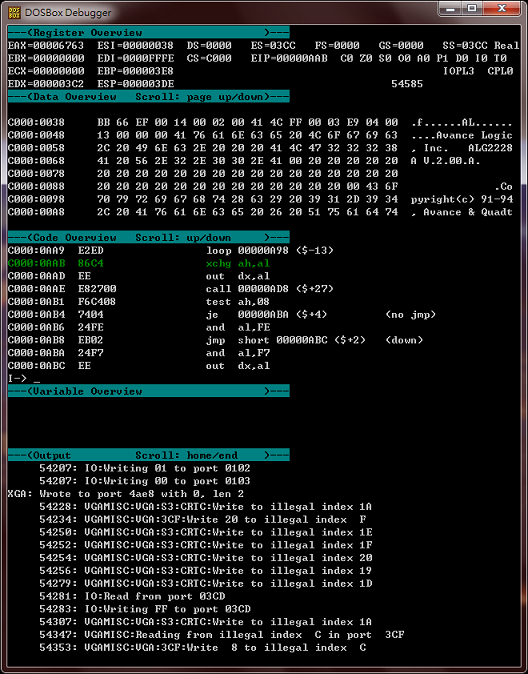Select the CS=C000 segment register
This screenshot has height=674, width=528.
pyautogui.click(x=209, y=58)
